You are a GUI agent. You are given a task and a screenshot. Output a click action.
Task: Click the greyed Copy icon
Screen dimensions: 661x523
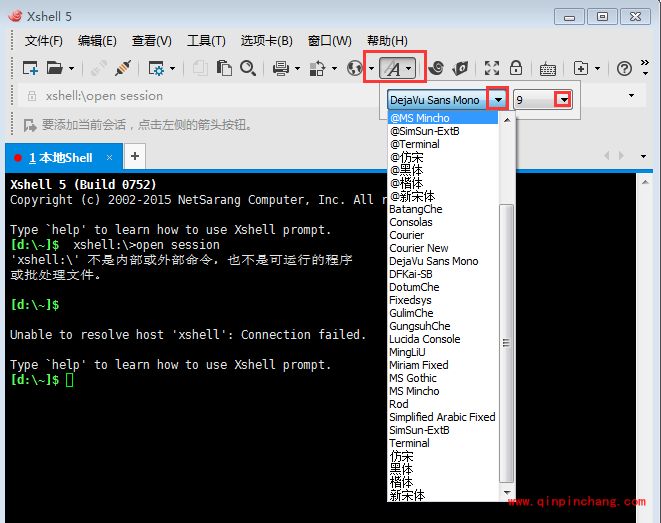pyautogui.click(x=200, y=68)
